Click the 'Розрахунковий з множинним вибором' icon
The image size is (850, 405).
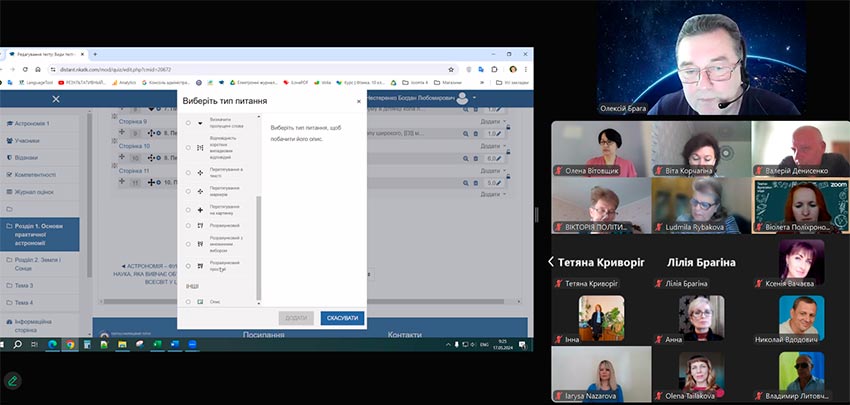[201, 245]
